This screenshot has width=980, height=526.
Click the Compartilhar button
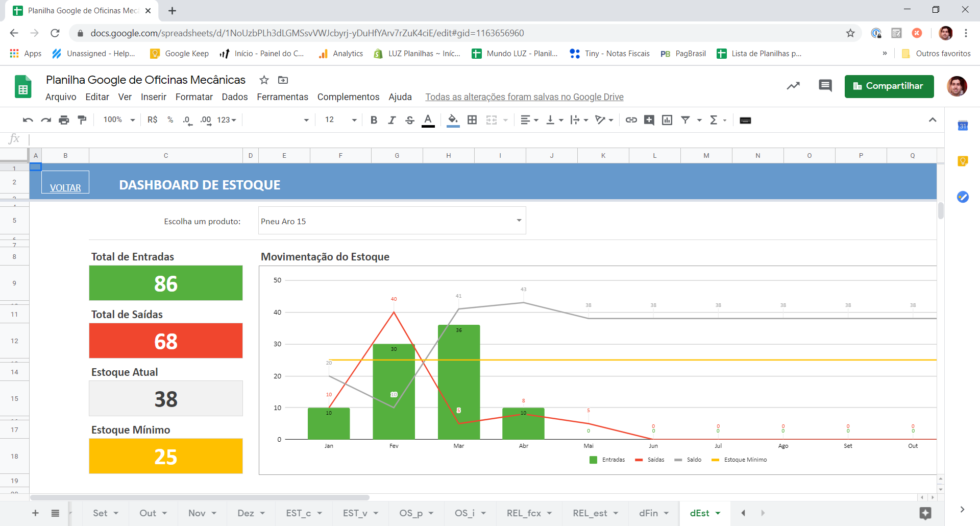pyautogui.click(x=889, y=86)
